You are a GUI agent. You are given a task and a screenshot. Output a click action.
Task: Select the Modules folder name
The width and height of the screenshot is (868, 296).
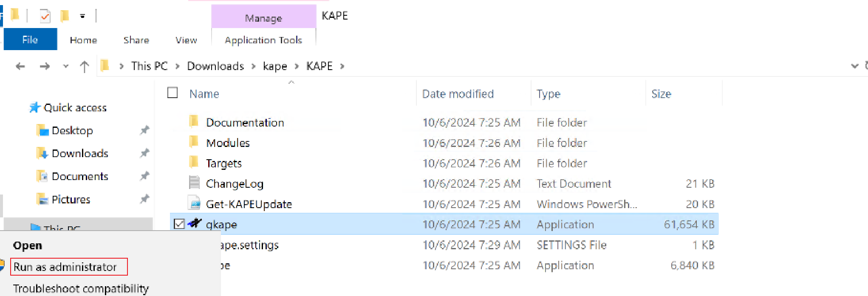(x=228, y=143)
